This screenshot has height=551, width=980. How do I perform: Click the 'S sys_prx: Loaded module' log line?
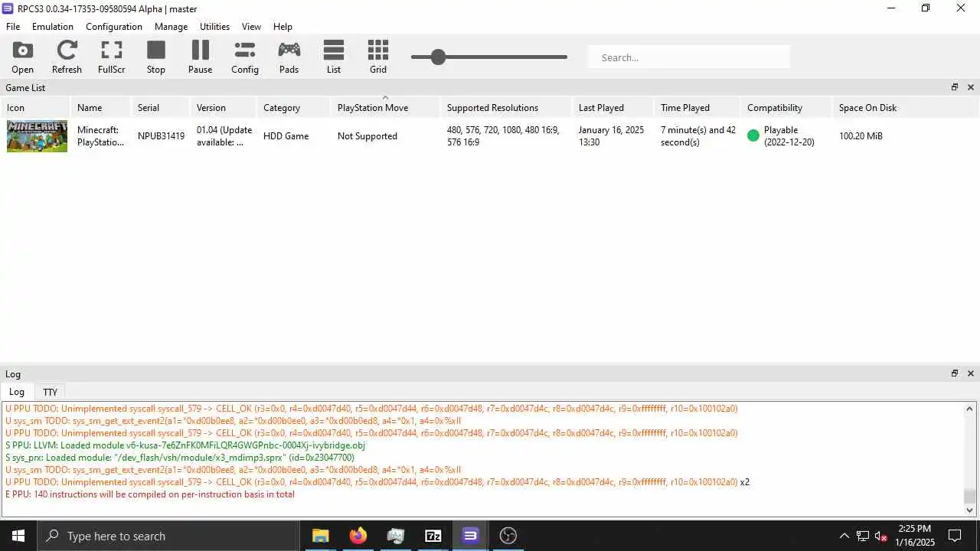point(180,458)
